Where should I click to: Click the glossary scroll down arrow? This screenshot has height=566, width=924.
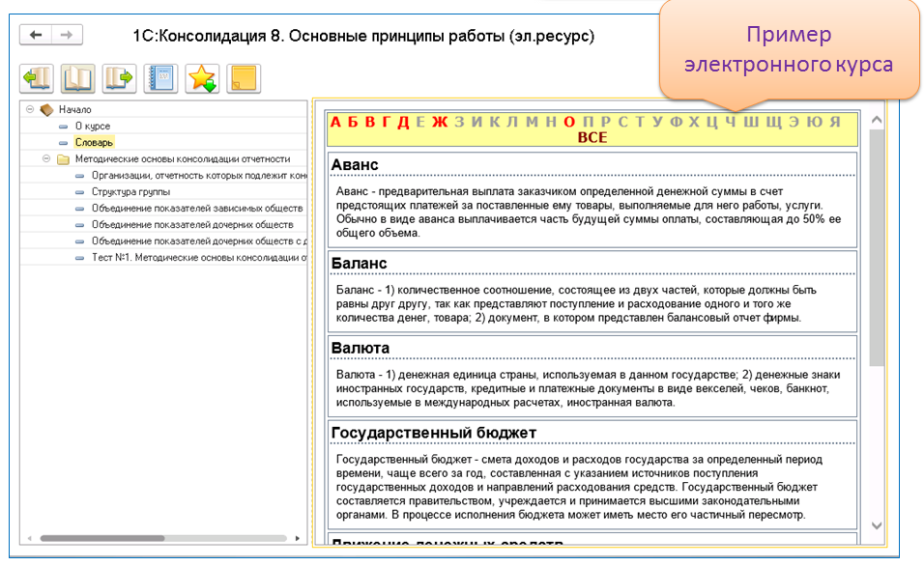[877, 525]
